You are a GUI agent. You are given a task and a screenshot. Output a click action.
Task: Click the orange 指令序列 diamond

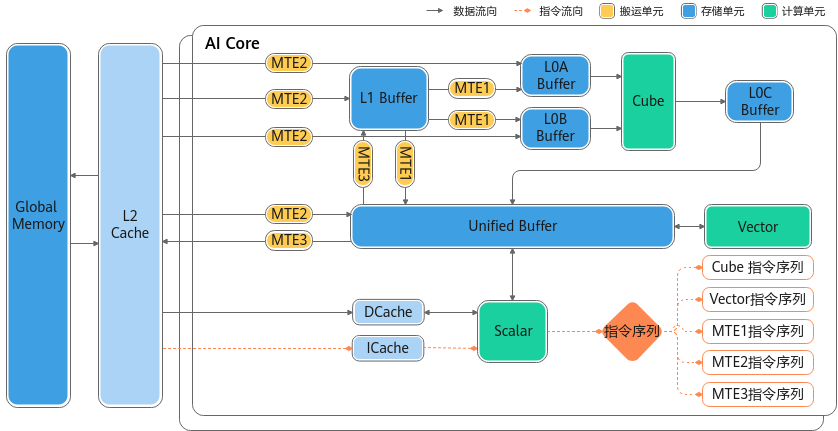click(x=632, y=331)
